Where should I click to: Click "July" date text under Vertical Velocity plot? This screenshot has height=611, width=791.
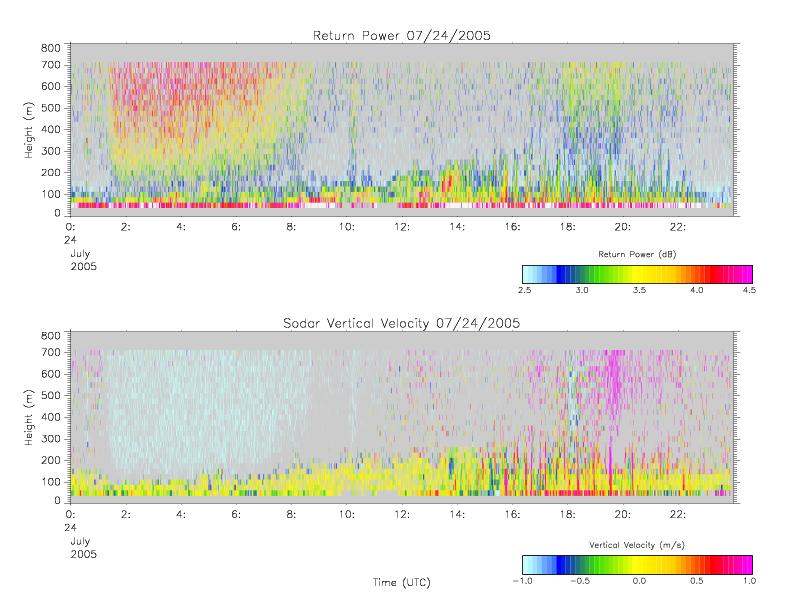pyautogui.click(x=80, y=541)
